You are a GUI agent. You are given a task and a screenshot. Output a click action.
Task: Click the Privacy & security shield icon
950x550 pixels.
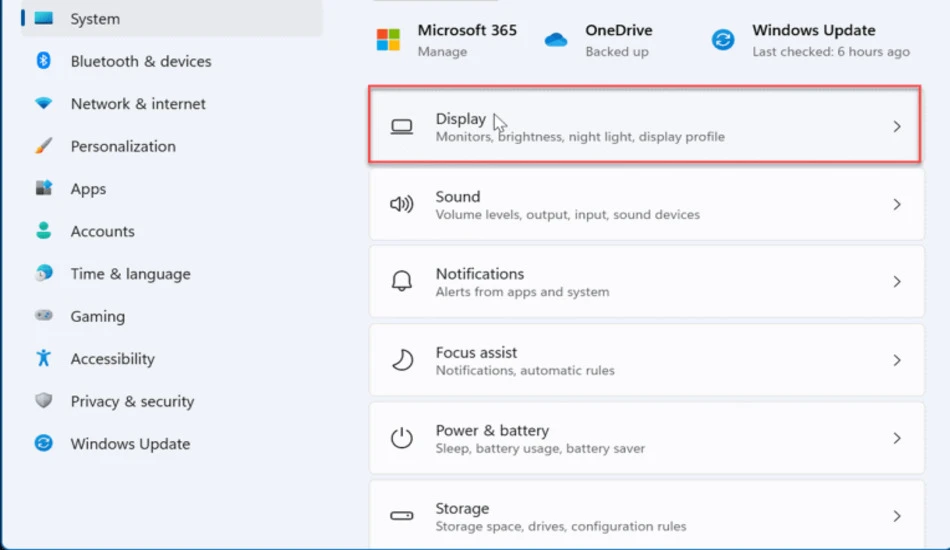point(44,400)
